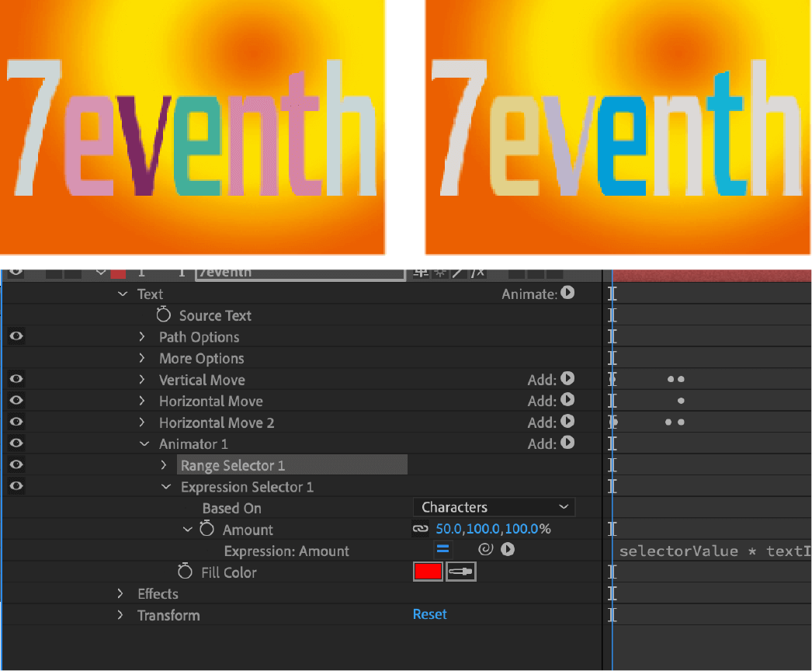The width and height of the screenshot is (812, 671).
Task: Open the Based On dropdown showing Characters
Action: point(494,506)
